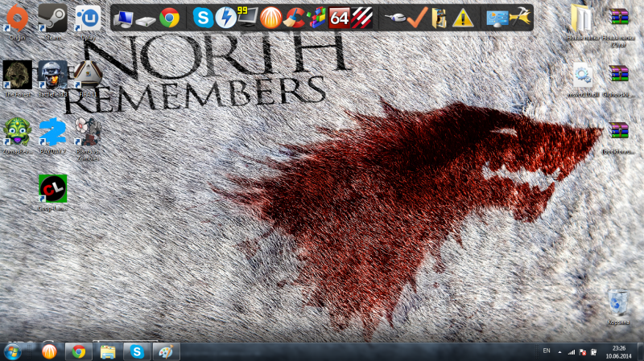Open the Windows Start menu
The image size is (644, 361).
point(12,352)
